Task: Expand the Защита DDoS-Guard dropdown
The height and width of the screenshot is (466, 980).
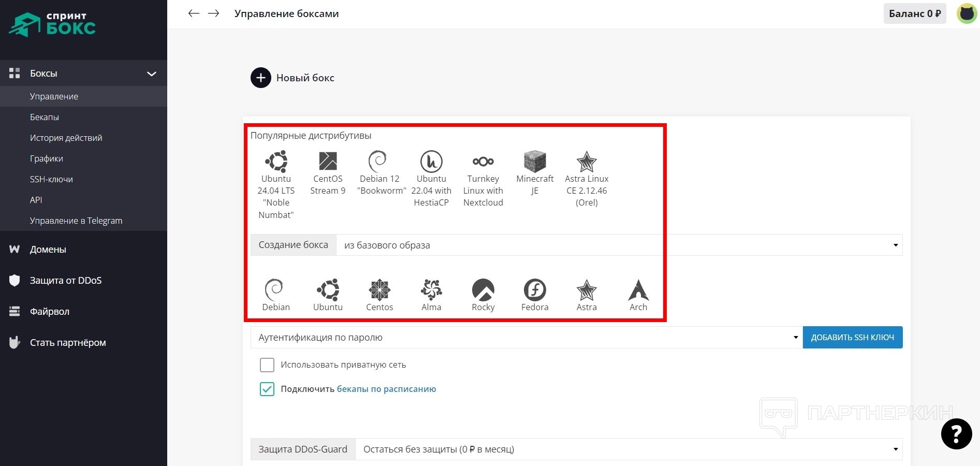Action: (628, 449)
